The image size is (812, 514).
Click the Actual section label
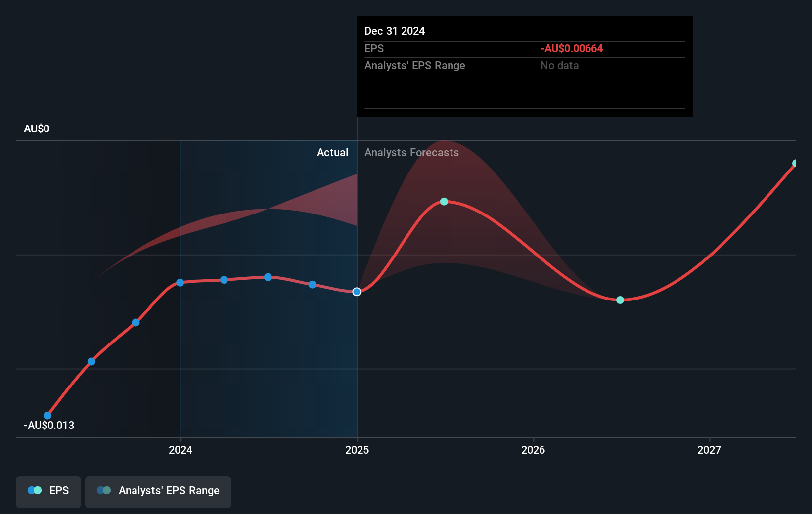[332, 152]
